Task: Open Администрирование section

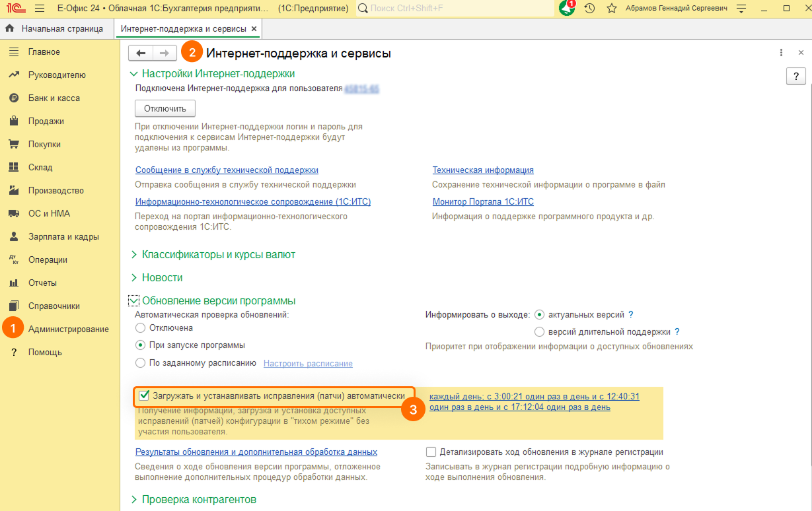Action: tap(68, 329)
